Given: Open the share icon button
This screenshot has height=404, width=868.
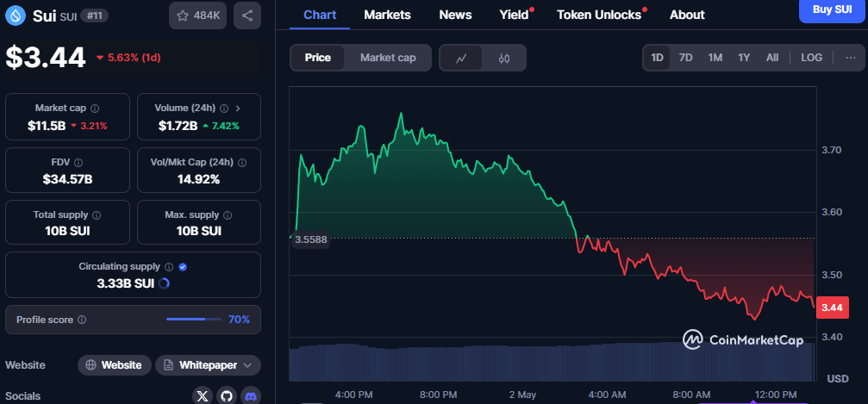Looking at the screenshot, I should click(247, 16).
